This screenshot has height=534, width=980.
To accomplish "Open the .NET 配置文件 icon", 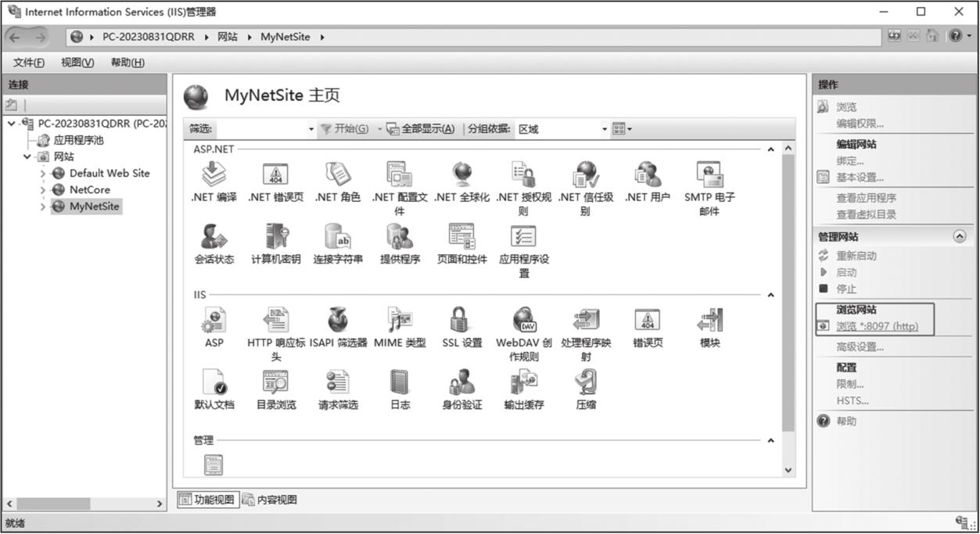I will (x=399, y=174).
